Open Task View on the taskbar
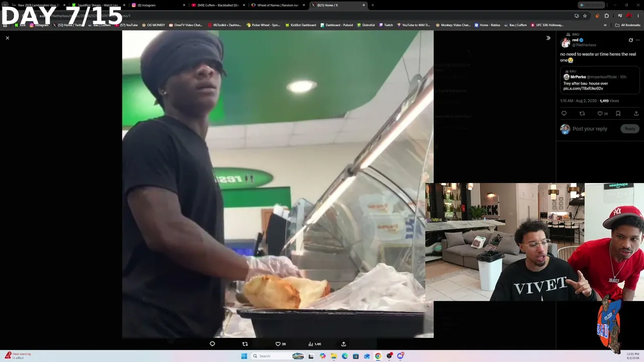The height and width of the screenshot is (362, 644). (x=311, y=356)
